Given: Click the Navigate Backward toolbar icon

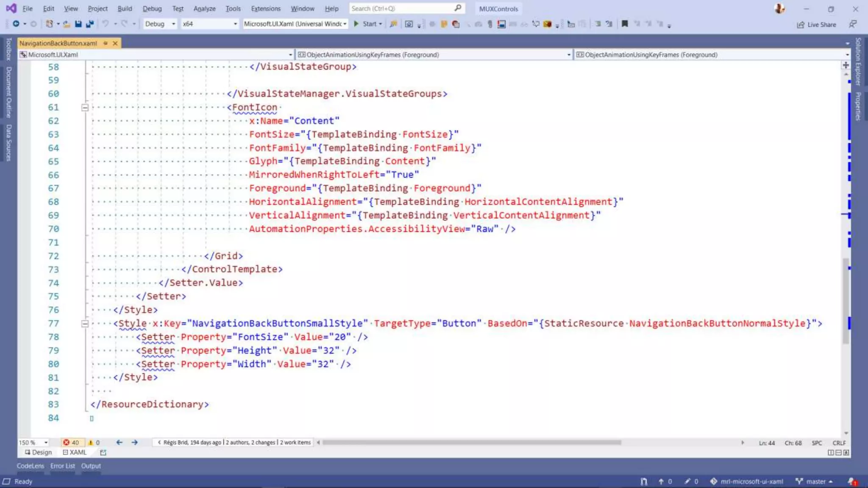Looking at the screenshot, I should pos(16,24).
